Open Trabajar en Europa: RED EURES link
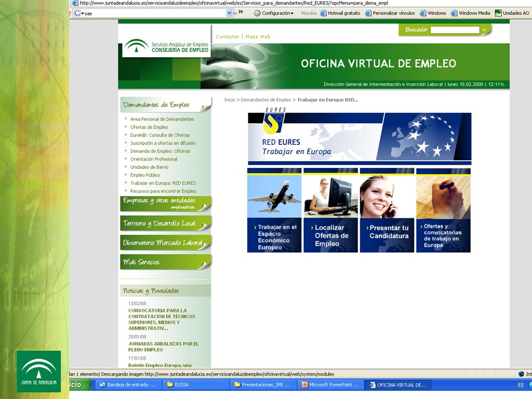The height and width of the screenshot is (399, 532). [x=163, y=183]
